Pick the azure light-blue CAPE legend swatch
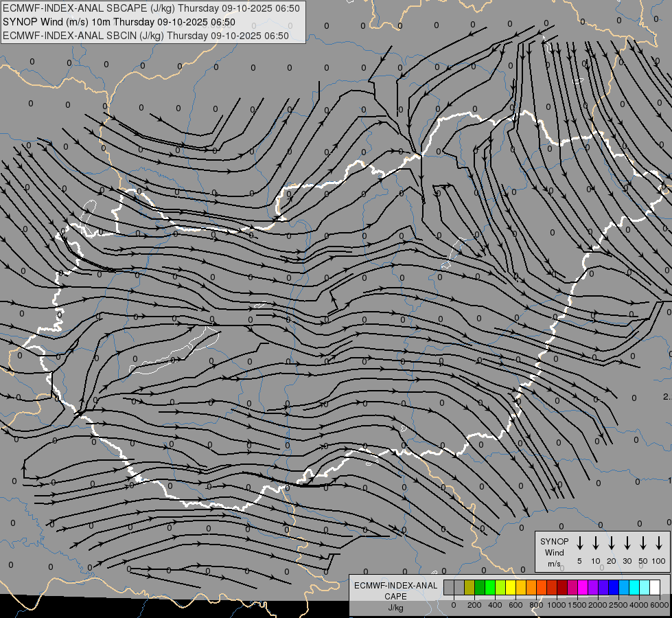The image size is (672, 618). tap(625, 588)
